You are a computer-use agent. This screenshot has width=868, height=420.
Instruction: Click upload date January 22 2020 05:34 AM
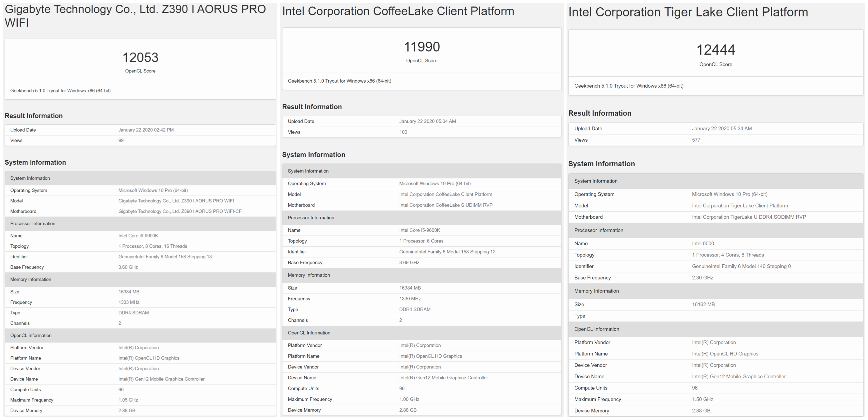tap(722, 128)
